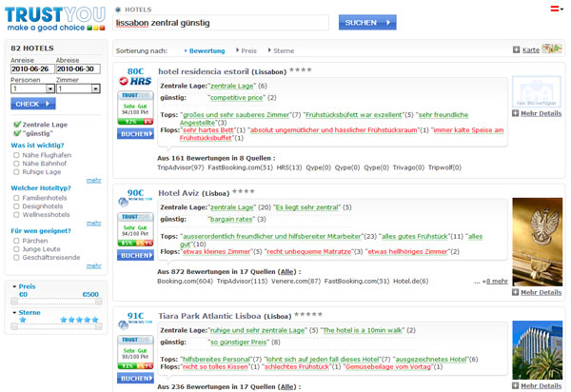Enable the Ruhige Lage checkbox
Screen dimensions: 571x392
pos(16,172)
